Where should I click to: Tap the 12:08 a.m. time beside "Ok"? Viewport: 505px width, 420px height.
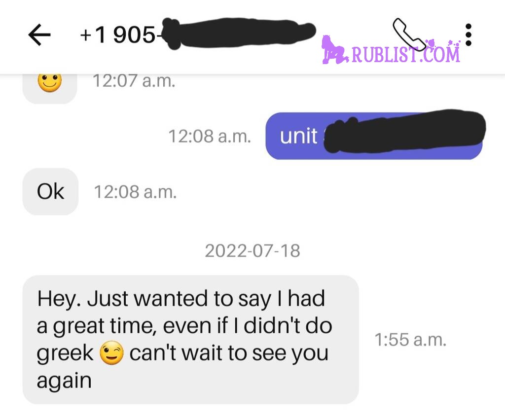tap(135, 192)
